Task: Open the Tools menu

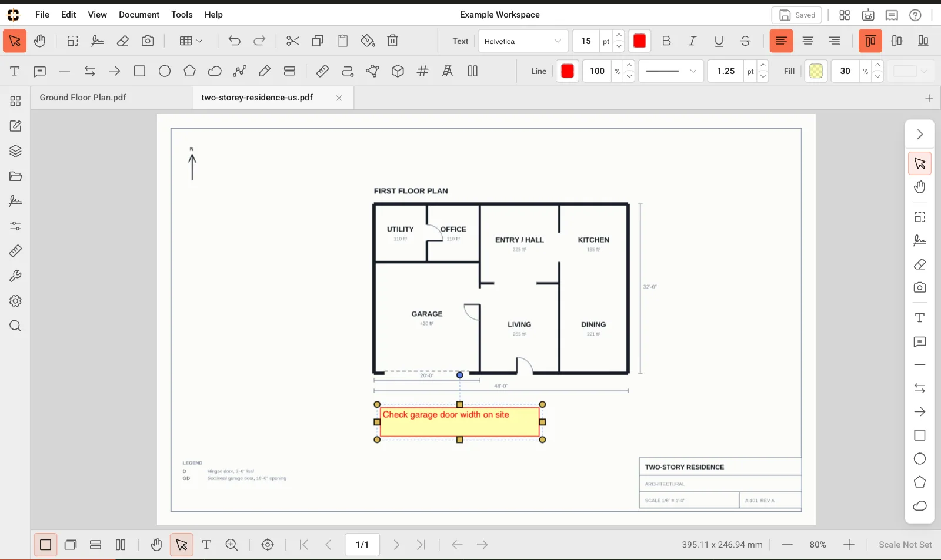Action: pos(182,15)
